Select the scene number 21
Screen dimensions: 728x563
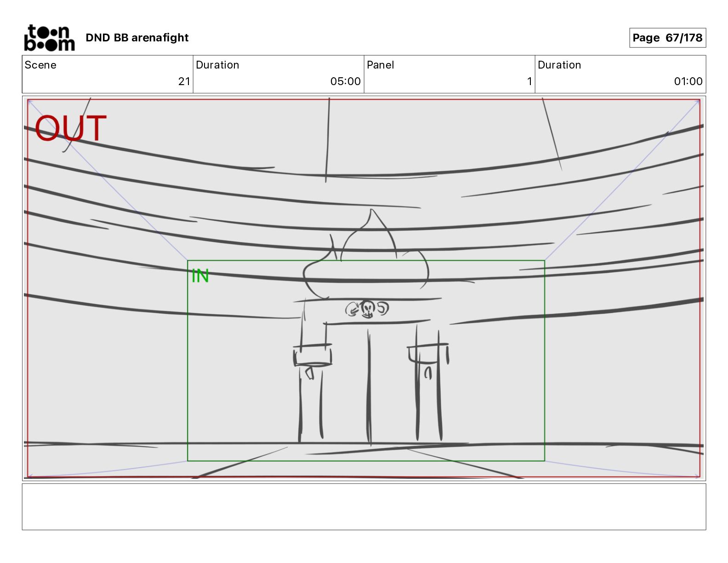[x=184, y=81]
